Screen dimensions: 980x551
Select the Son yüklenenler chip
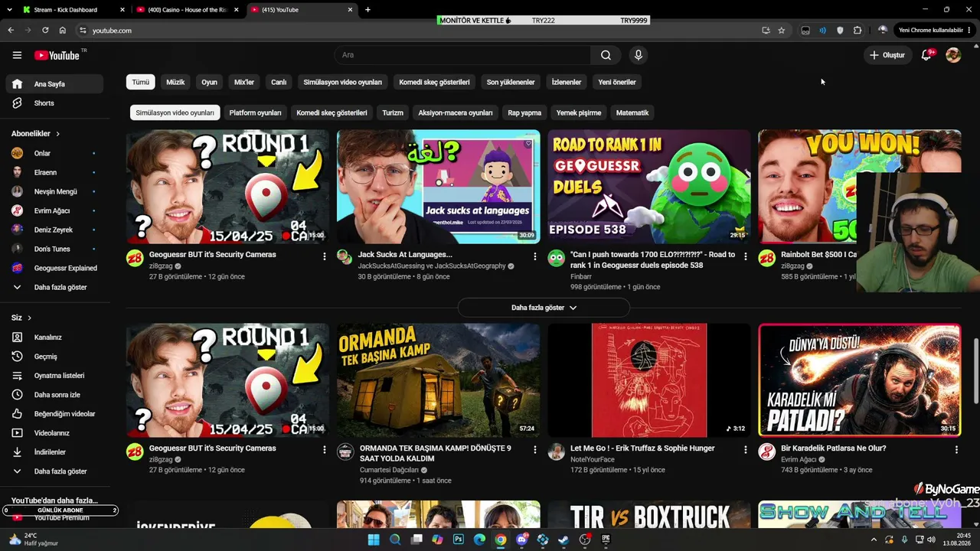(511, 82)
